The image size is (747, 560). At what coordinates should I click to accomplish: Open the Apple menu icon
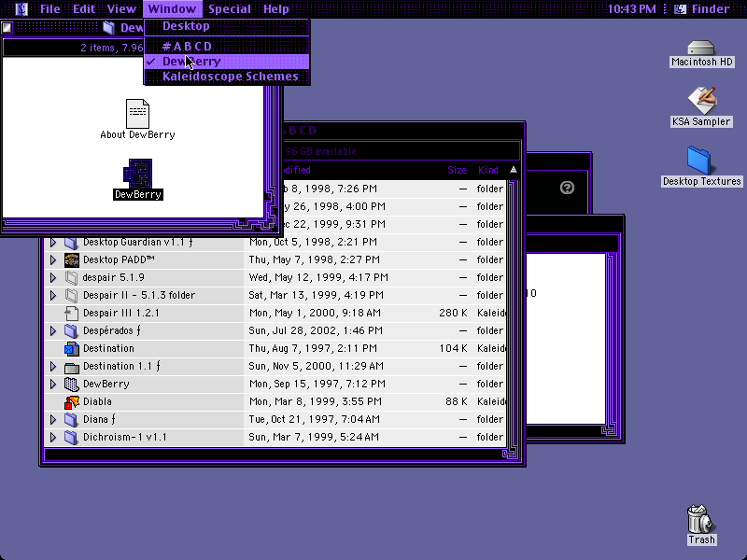21,8
